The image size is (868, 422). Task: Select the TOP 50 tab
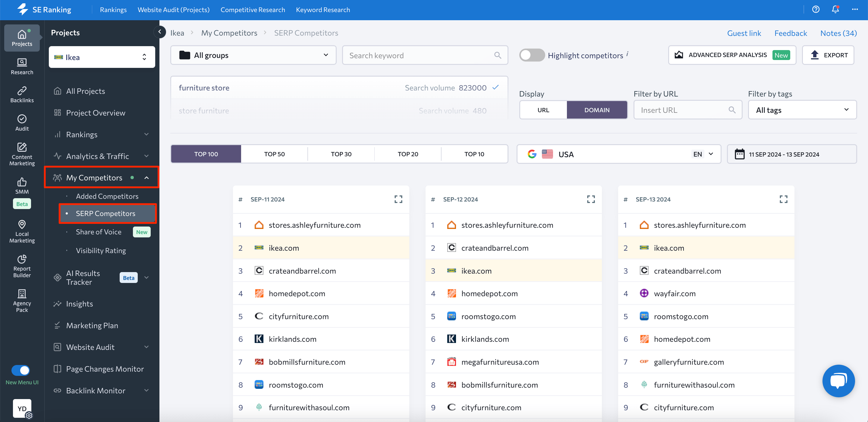click(274, 154)
